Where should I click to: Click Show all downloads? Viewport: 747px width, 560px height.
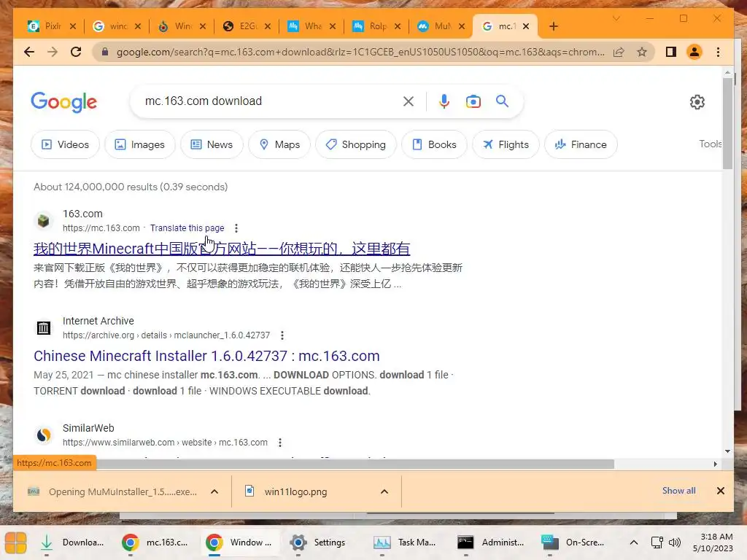(x=679, y=491)
